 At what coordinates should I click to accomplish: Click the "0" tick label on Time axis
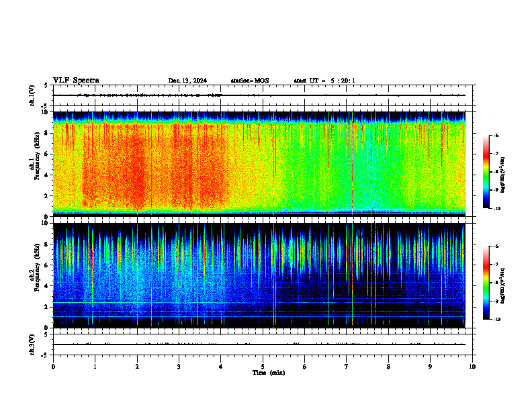(x=53, y=367)
